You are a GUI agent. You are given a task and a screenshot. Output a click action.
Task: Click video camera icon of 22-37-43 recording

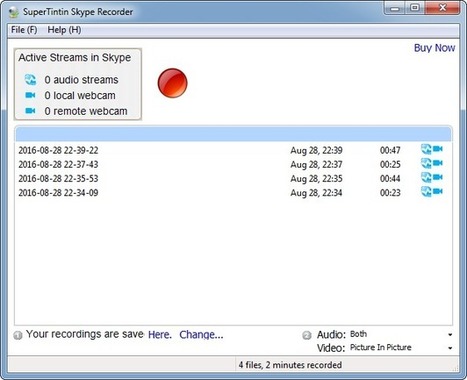click(438, 163)
